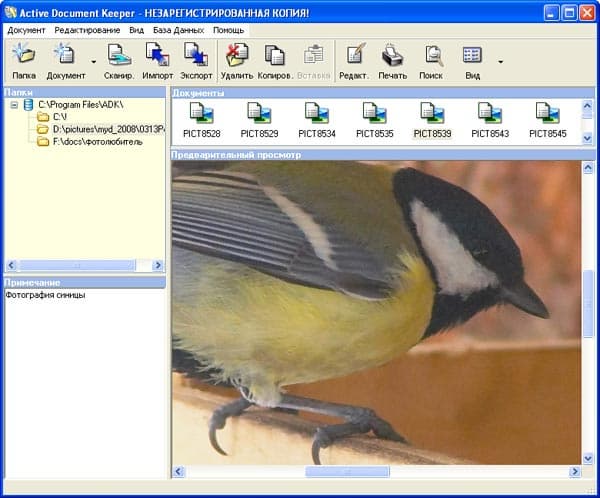Select the PICT8528 document thumbnail
600x498 pixels.
coord(202,120)
